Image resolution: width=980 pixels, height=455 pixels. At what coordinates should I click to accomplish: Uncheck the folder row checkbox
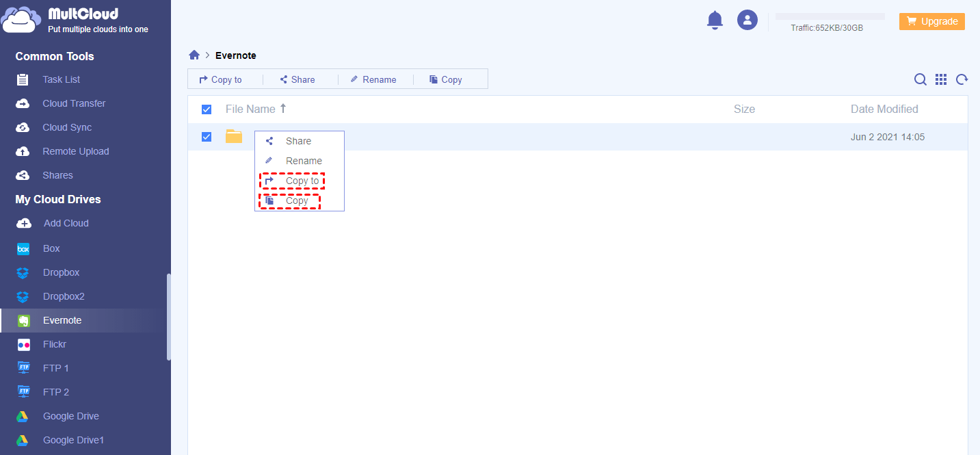207,137
